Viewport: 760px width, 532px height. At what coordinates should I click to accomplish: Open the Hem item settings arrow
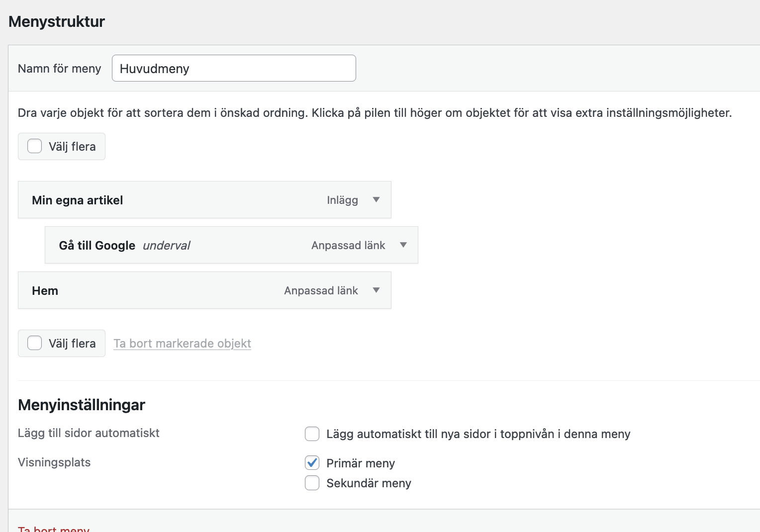click(376, 290)
